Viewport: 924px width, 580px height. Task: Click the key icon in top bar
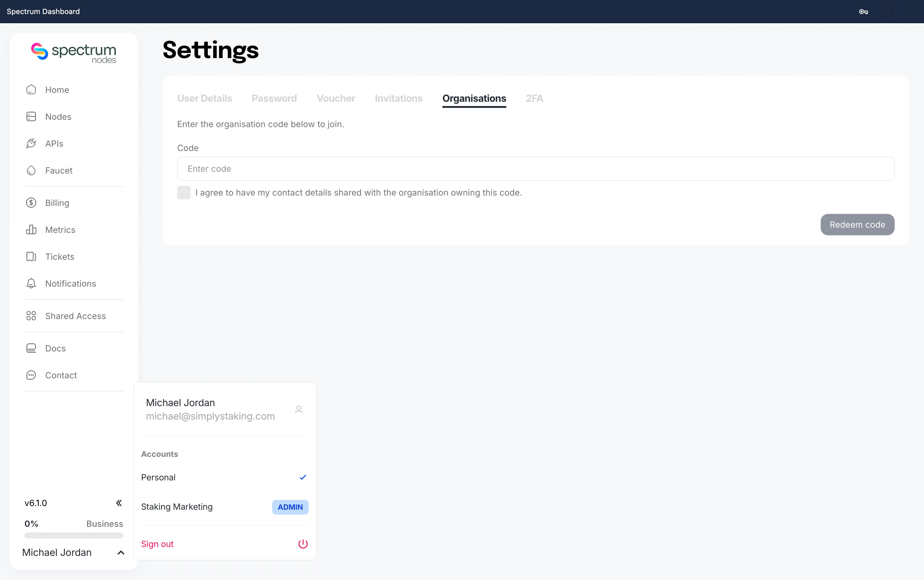[x=864, y=12]
